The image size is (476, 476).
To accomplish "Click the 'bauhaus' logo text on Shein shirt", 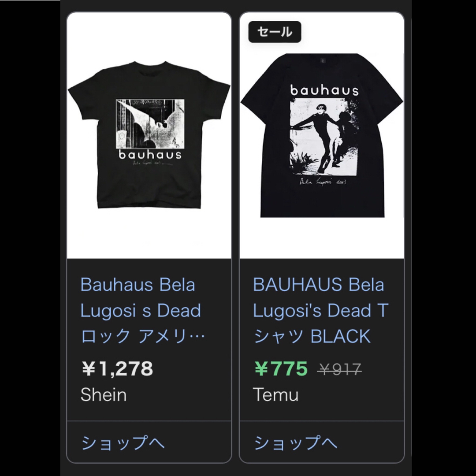I will (150, 155).
